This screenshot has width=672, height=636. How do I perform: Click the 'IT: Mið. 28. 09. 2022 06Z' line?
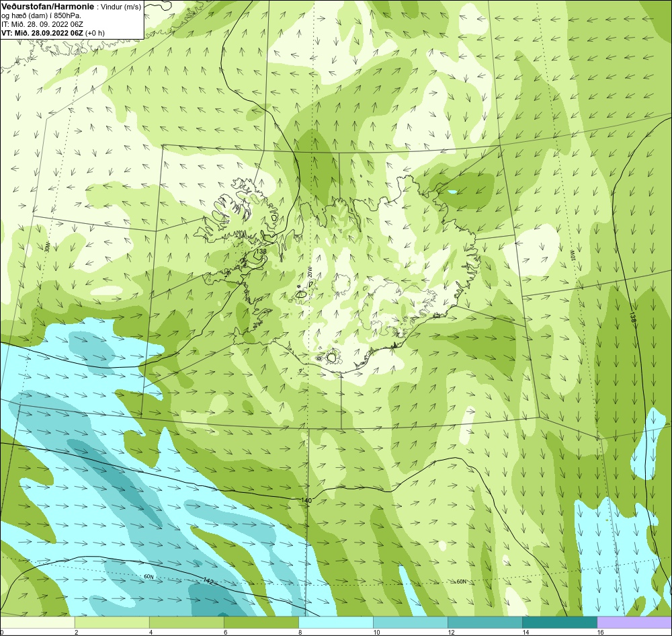pos(42,24)
